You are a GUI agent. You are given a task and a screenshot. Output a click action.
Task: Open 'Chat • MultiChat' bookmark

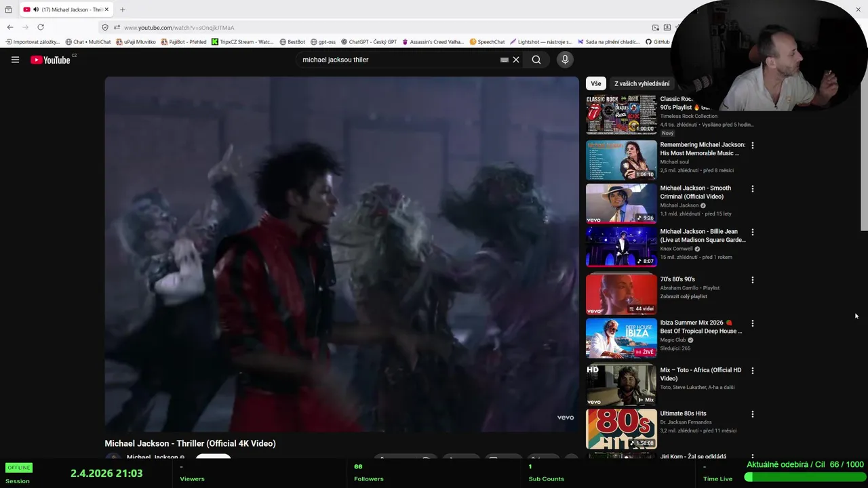coord(88,42)
